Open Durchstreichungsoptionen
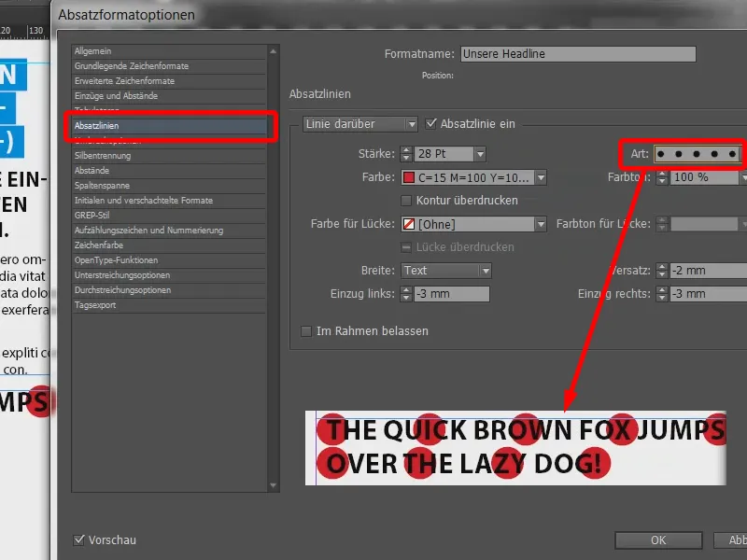This screenshot has height=560, width=747. tap(169, 290)
